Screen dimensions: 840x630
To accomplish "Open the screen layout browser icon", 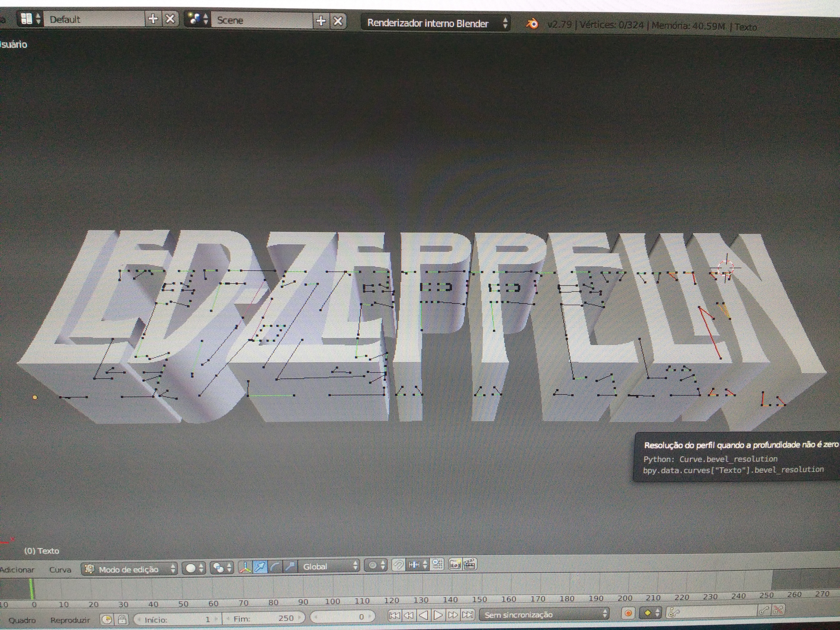I will [30, 19].
